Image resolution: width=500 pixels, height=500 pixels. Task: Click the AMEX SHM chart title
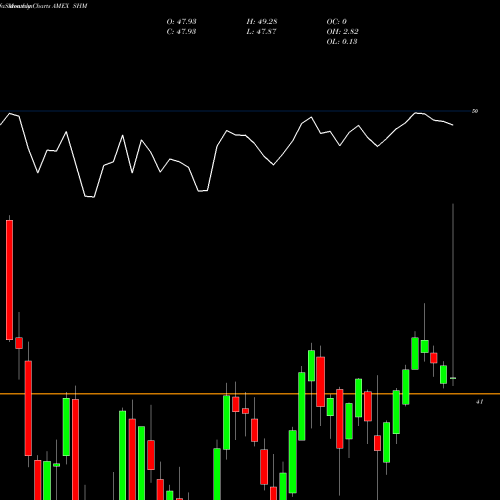pyautogui.click(x=70, y=6)
